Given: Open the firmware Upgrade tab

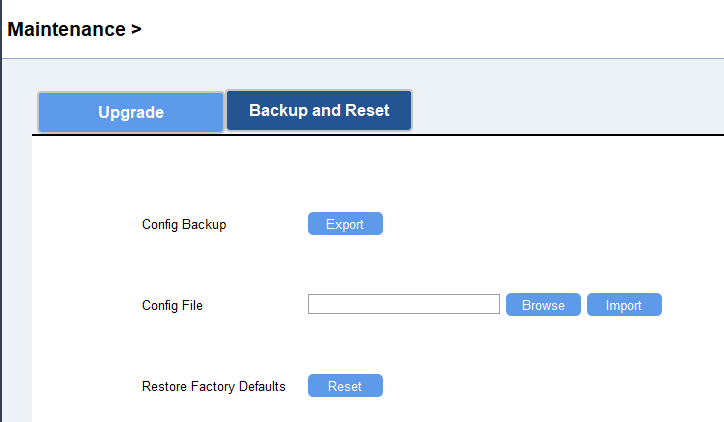Looking at the screenshot, I should pos(130,112).
